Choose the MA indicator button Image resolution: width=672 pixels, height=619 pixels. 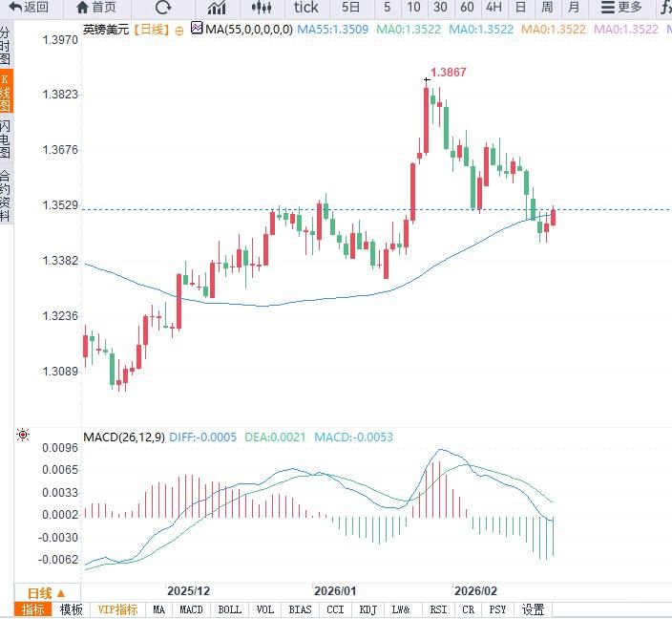159,609
